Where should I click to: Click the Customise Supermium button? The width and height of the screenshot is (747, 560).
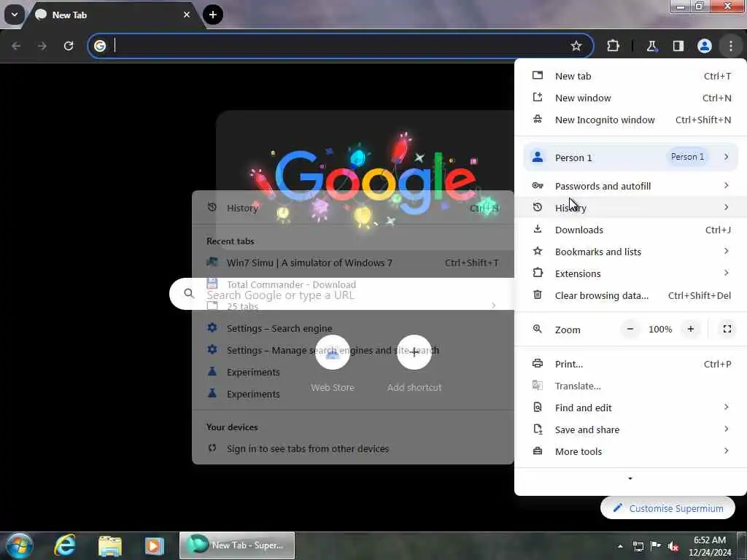(667, 508)
